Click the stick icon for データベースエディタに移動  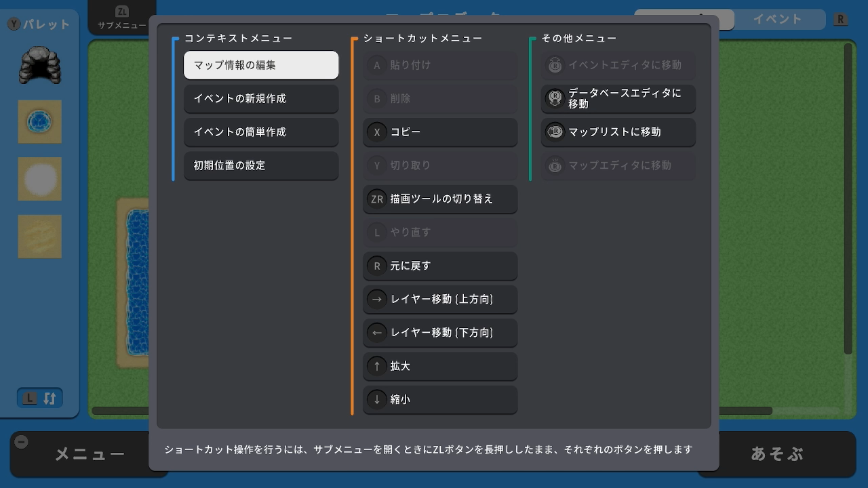(x=555, y=98)
